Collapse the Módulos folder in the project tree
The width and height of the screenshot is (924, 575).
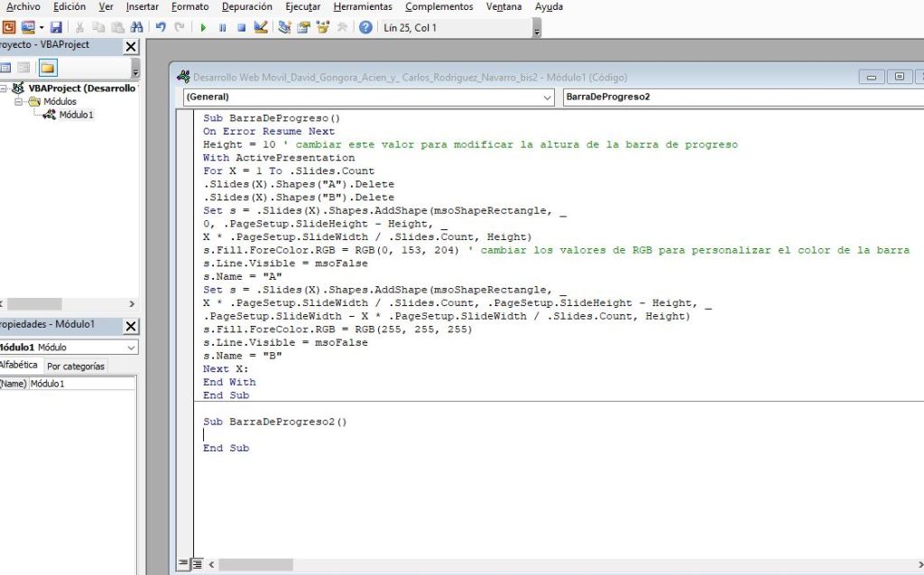[x=20, y=102]
